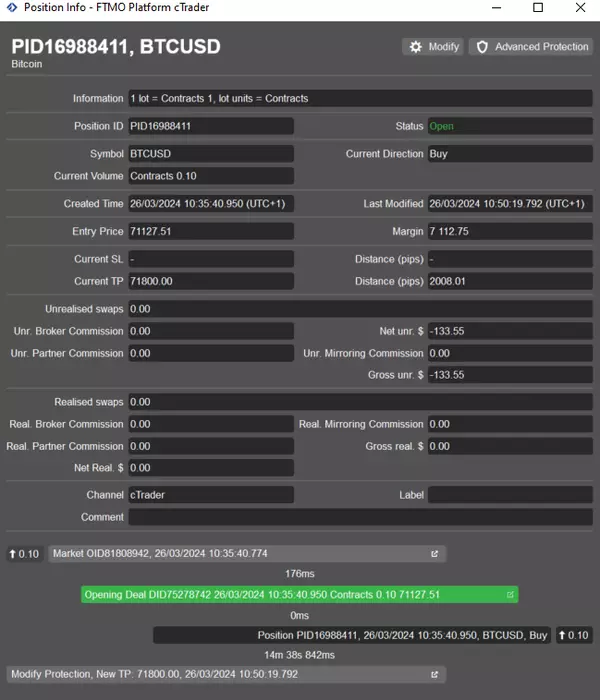Click the Real. Partner Commission field
This screenshot has height=700, width=600.
[211, 446]
